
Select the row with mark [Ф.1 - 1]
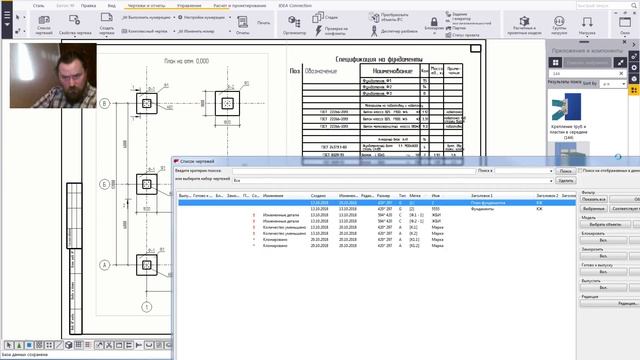pyautogui.click(x=377, y=215)
